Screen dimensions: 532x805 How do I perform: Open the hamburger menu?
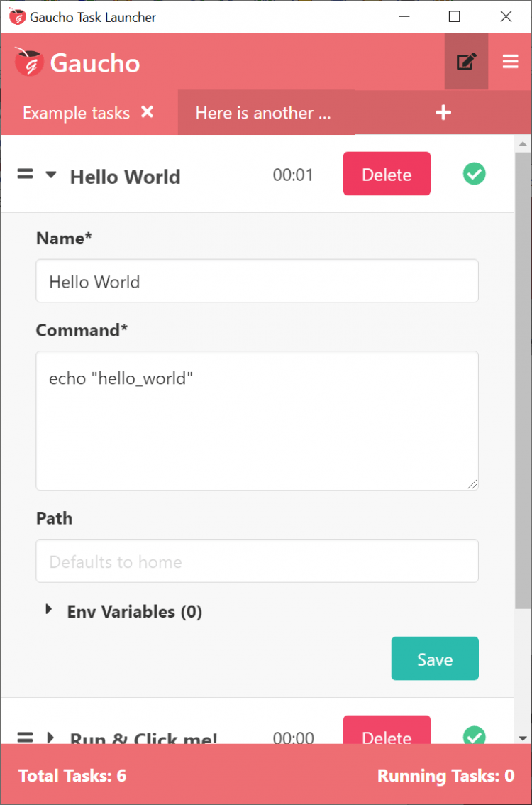[510, 62]
